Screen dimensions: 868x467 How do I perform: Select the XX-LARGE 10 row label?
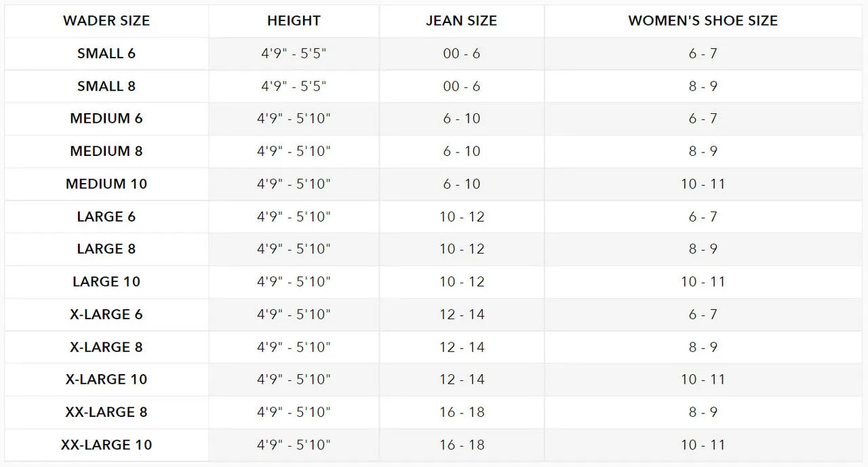106,445
